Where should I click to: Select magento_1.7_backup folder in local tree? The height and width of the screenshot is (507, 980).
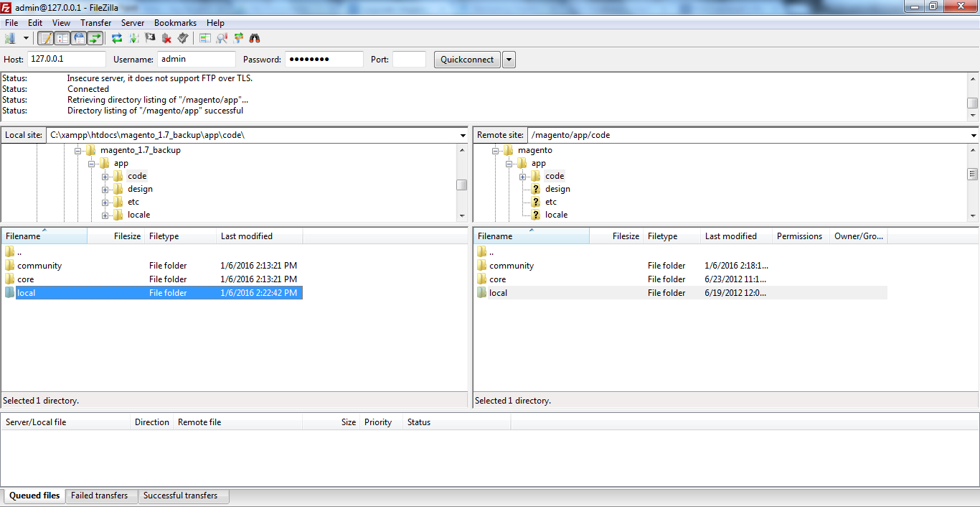[133, 151]
